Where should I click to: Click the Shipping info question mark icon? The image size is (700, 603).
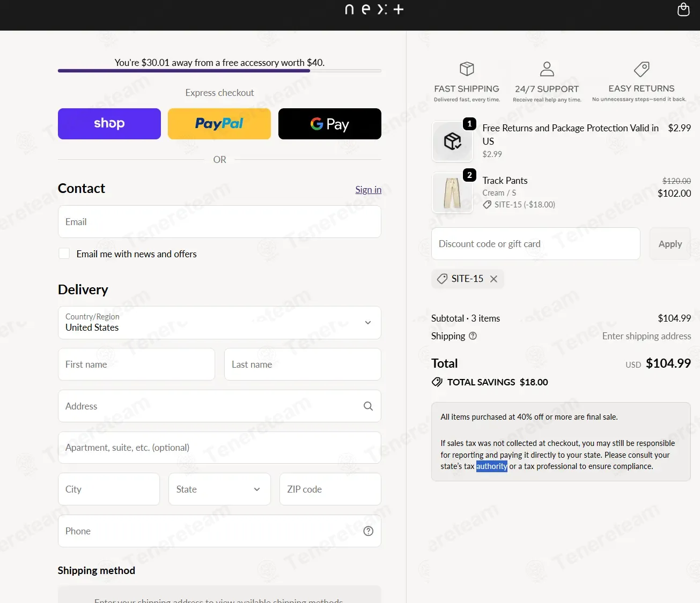coord(473,336)
